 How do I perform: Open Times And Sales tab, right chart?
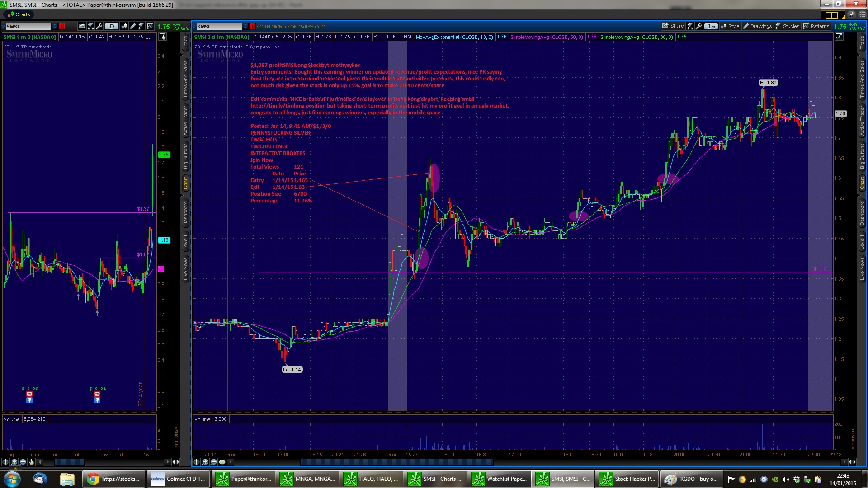coord(862,80)
